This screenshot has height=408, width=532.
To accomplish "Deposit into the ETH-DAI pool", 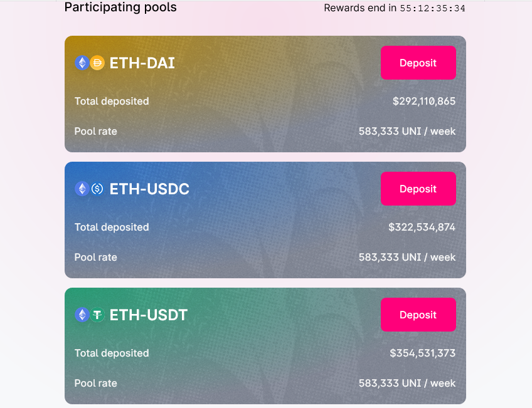I will click(418, 63).
